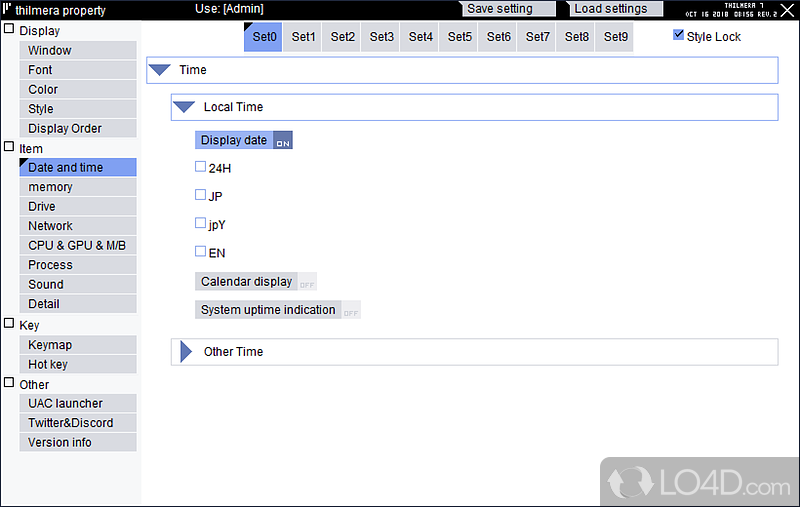
Task: Switch to the Set2 tab
Action: click(x=342, y=37)
